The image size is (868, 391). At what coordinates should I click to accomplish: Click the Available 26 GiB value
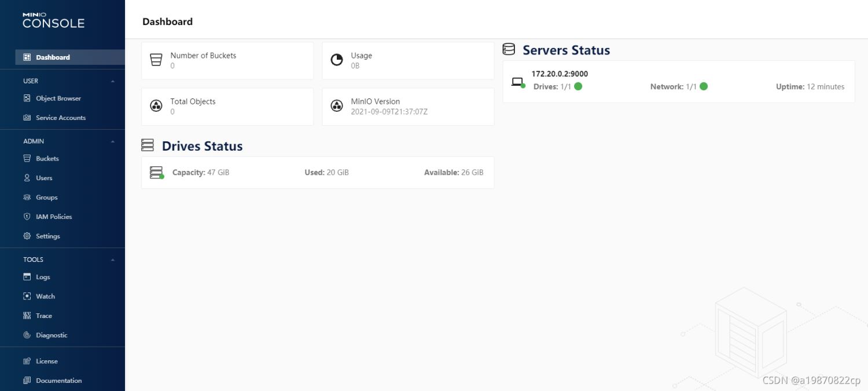(x=454, y=172)
